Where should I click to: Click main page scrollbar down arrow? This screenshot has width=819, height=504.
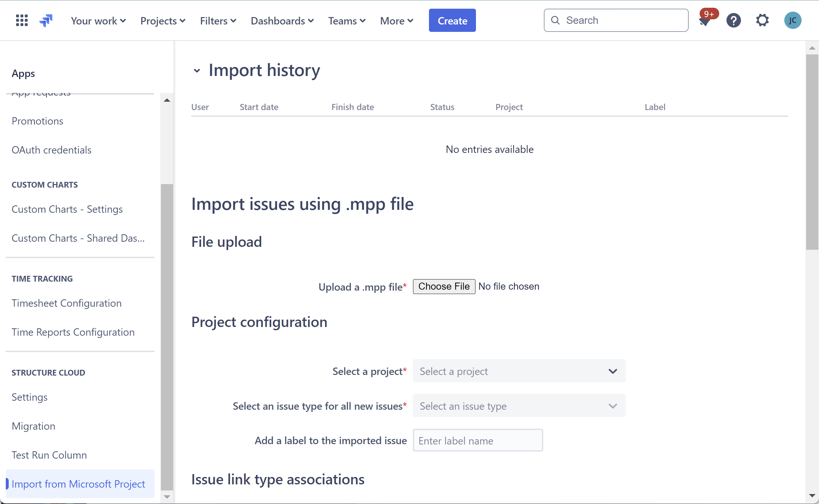point(812,496)
